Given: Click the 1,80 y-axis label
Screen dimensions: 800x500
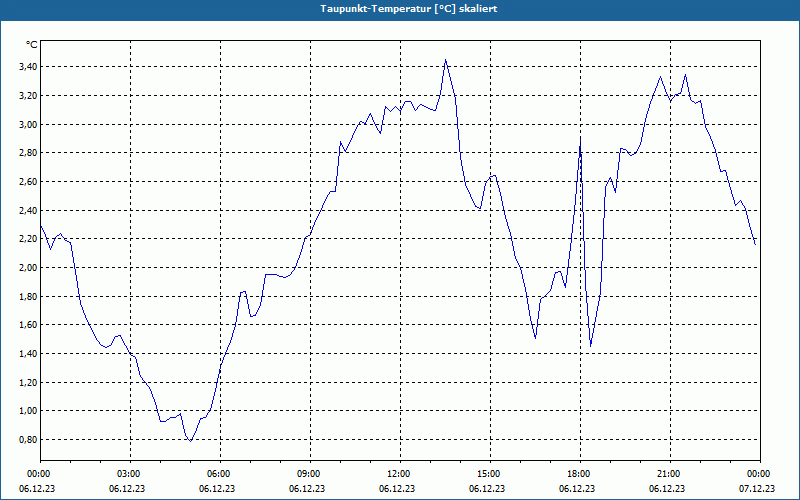Looking at the screenshot, I should [x=28, y=296].
